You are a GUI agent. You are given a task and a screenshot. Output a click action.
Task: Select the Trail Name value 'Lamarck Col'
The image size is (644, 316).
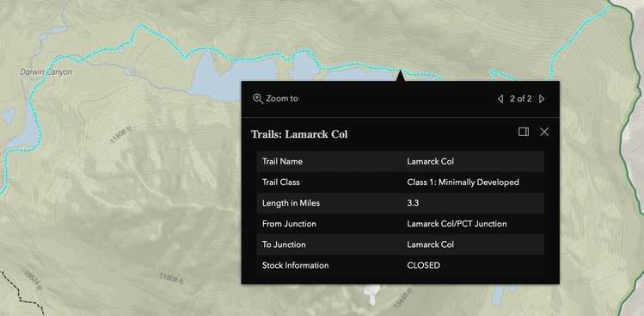point(431,161)
